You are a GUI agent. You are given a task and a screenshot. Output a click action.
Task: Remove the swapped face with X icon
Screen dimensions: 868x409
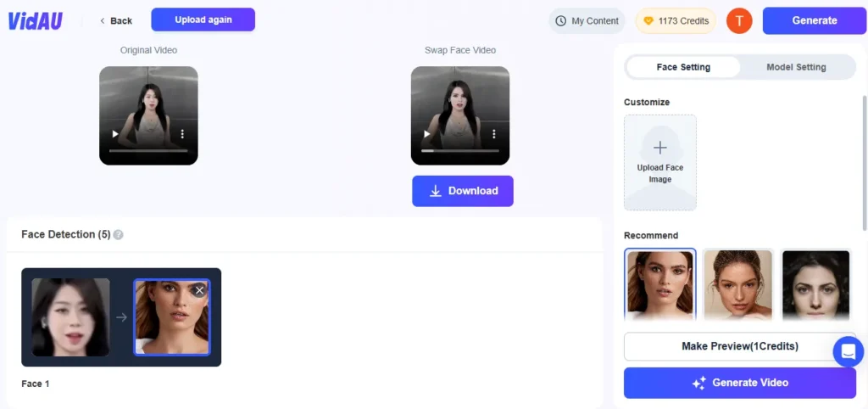(x=199, y=290)
